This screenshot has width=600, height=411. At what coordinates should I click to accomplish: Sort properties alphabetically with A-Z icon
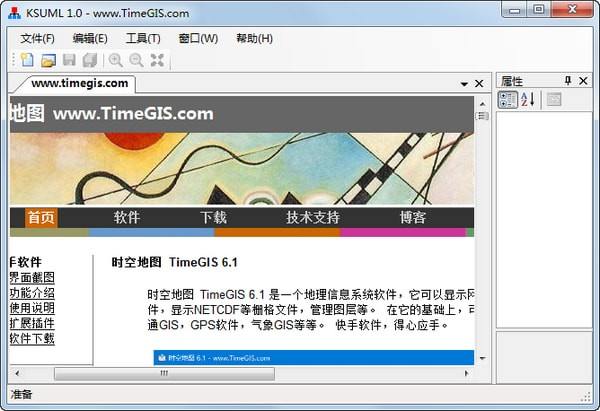coord(528,99)
